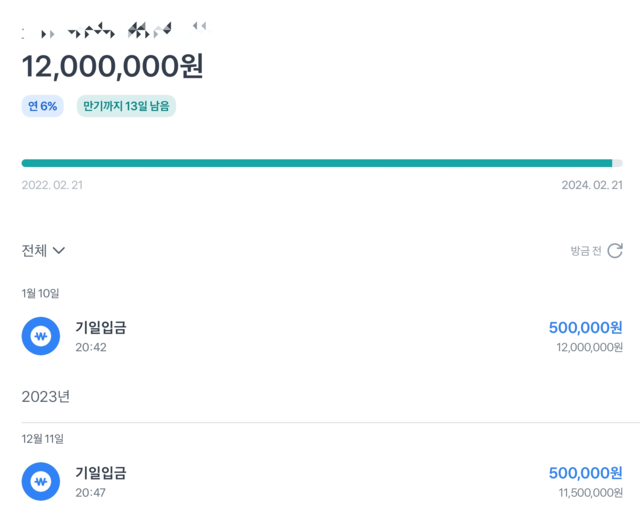
Task: Click the 12,000,000원 total balance heading
Action: click(x=112, y=66)
